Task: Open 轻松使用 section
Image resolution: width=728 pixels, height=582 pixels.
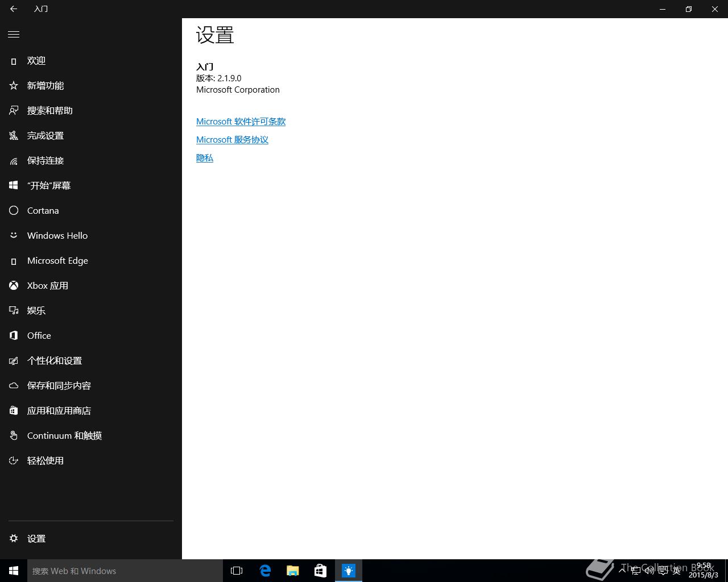Action: 91,461
